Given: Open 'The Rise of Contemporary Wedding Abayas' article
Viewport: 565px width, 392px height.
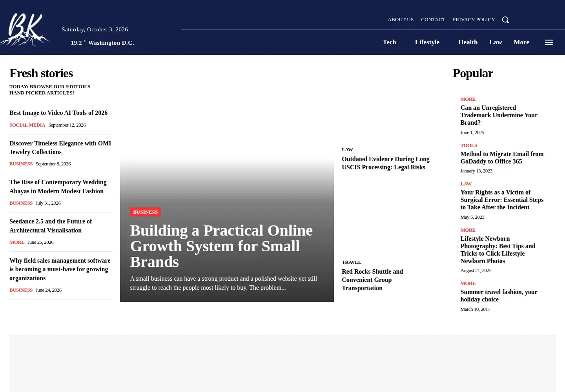Looking at the screenshot, I should [x=58, y=187].
